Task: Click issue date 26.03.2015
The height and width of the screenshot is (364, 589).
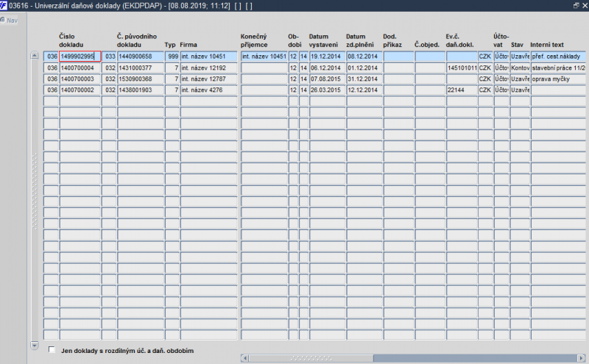Action: 327,90
